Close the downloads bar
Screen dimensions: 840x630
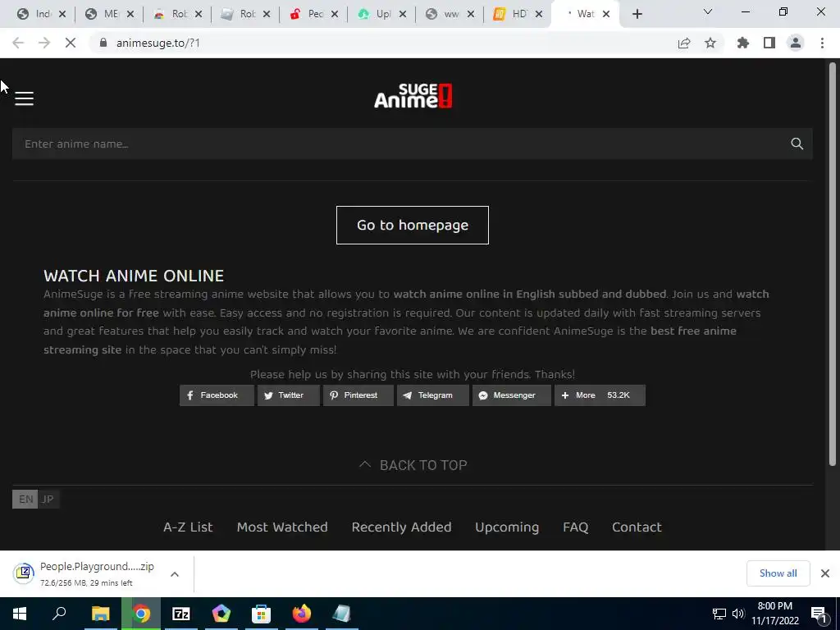[x=825, y=573]
